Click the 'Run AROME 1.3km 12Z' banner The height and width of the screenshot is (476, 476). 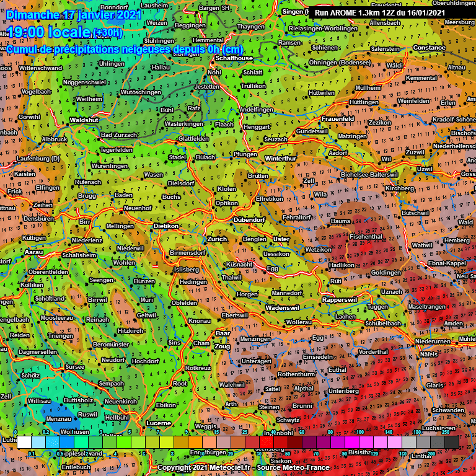[380, 13]
